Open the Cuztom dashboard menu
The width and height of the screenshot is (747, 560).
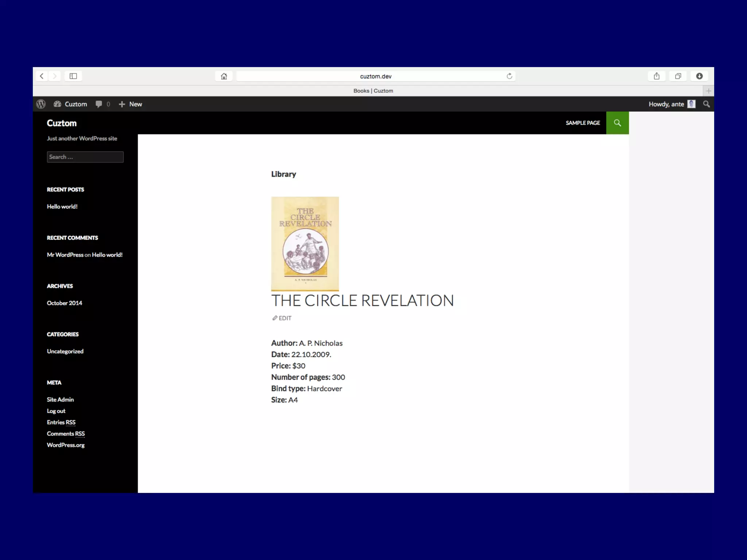click(x=71, y=104)
